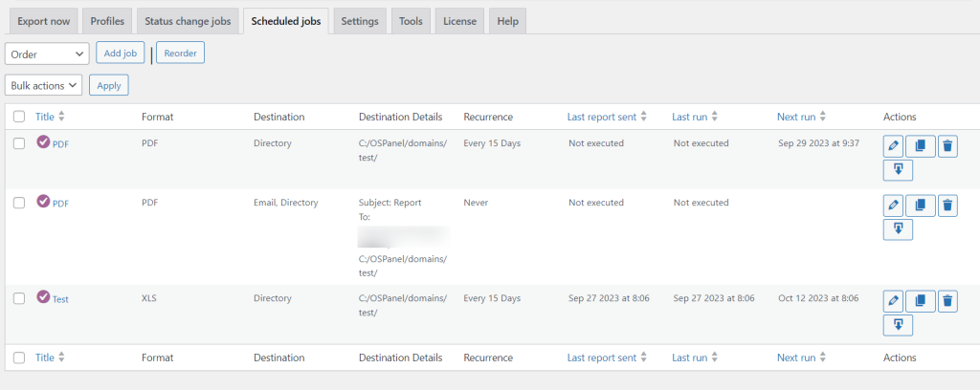Click the 'Recurrence' header label
Screen dimensions: 980x390
[488, 117]
